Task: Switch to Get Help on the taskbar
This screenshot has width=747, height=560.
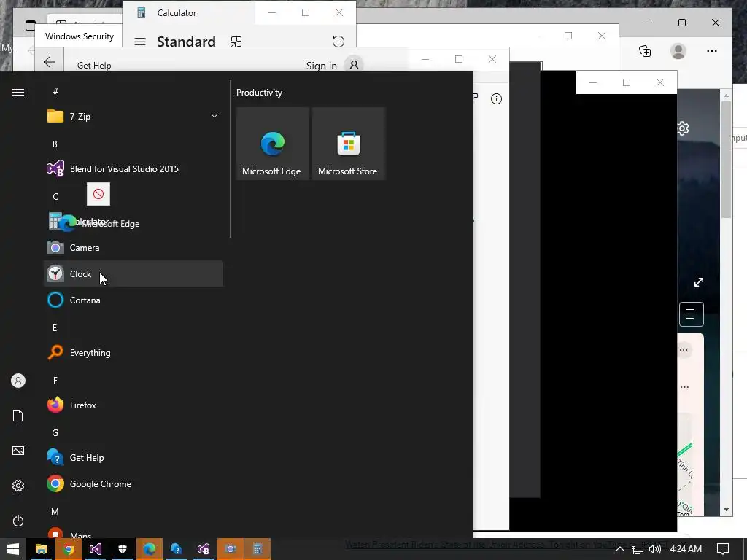Action: tap(177, 549)
